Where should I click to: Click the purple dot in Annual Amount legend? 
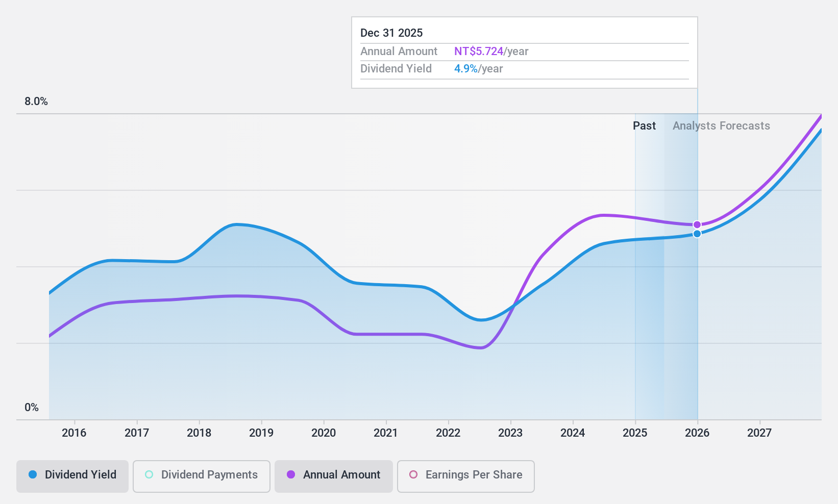(291, 474)
